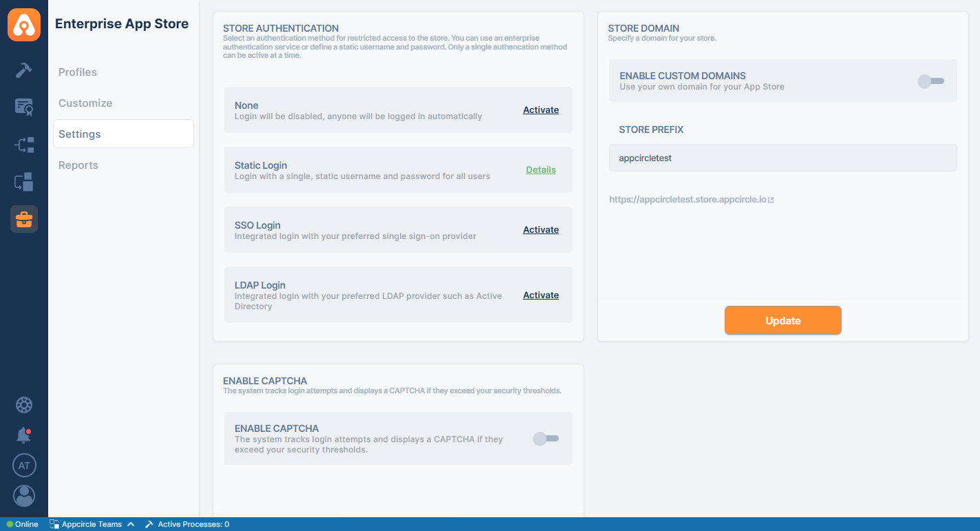
Task: Open the Build module hammer icon
Action: (x=24, y=70)
